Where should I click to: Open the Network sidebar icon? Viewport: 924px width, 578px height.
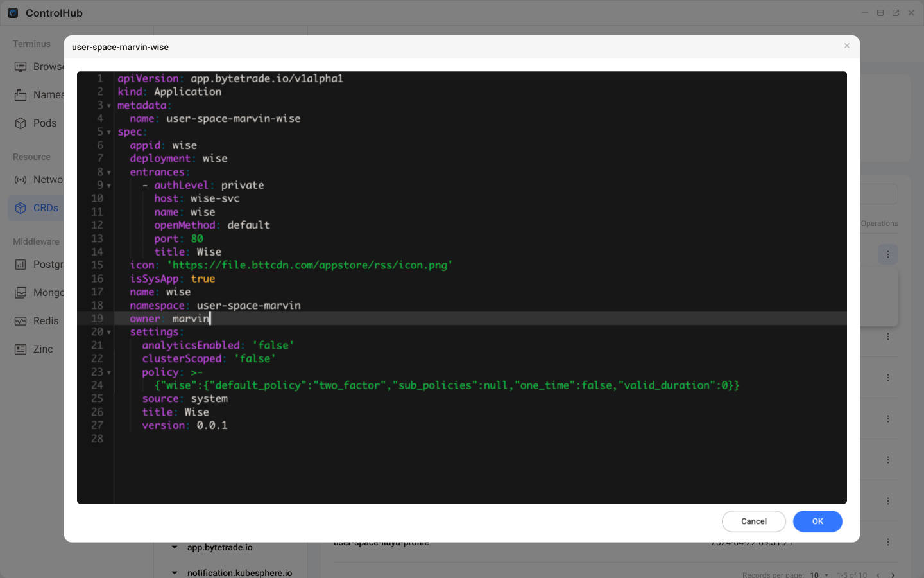[x=21, y=180]
